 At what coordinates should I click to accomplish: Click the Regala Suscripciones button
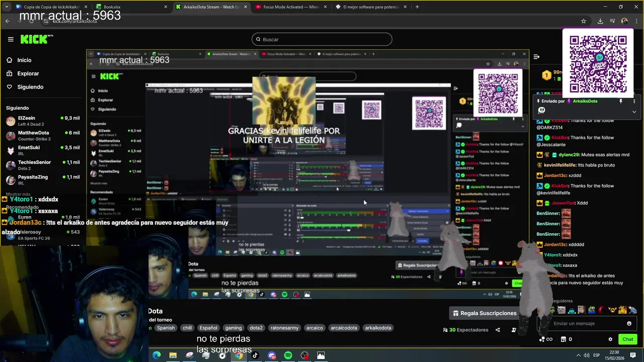click(485, 313)
